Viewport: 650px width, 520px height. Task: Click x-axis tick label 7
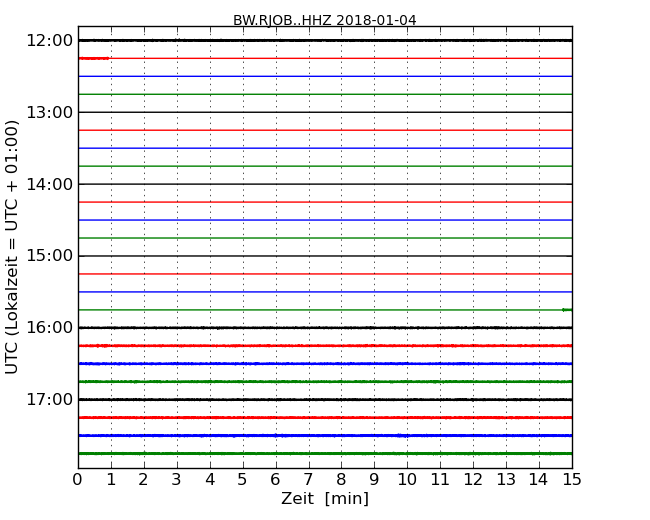(x=308, y=480)
